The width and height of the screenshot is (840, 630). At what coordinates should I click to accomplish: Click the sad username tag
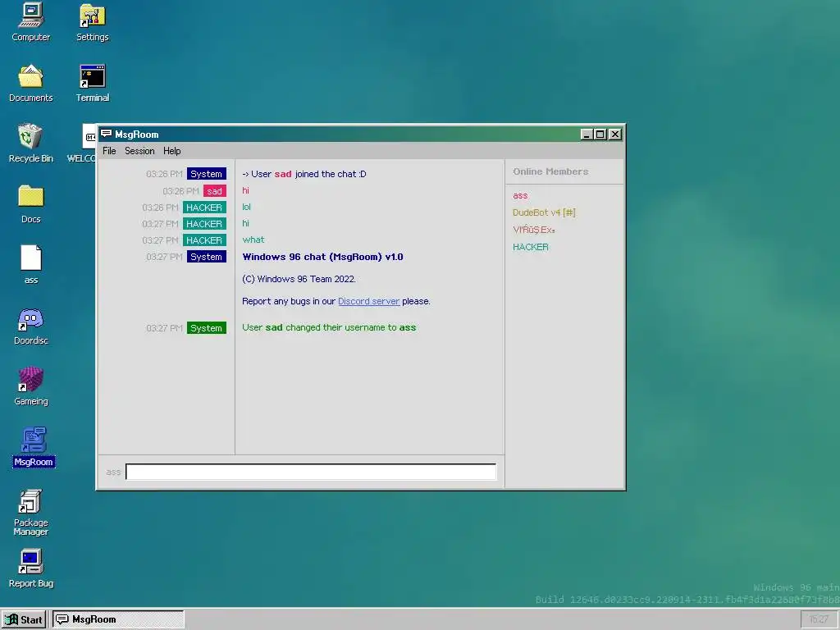click(214, 191)
